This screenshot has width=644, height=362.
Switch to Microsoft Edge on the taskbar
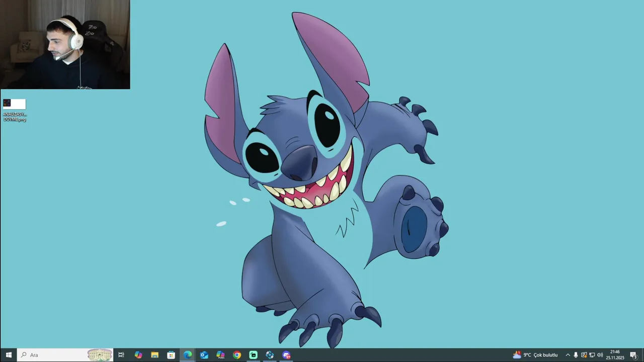tap(188, 355)
